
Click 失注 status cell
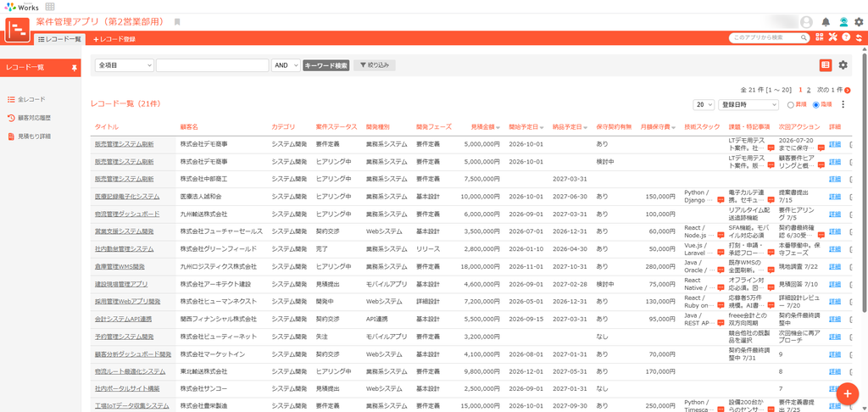[x=321, y=337]
